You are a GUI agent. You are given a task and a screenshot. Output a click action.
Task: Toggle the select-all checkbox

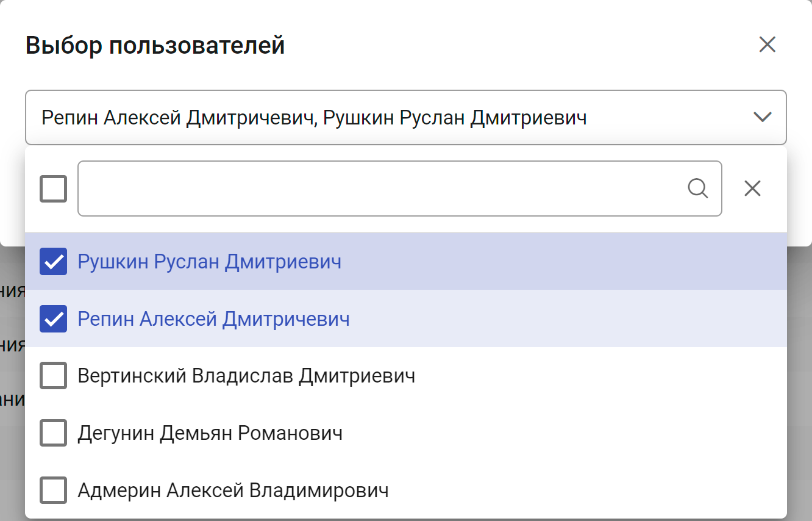[53, 189]
